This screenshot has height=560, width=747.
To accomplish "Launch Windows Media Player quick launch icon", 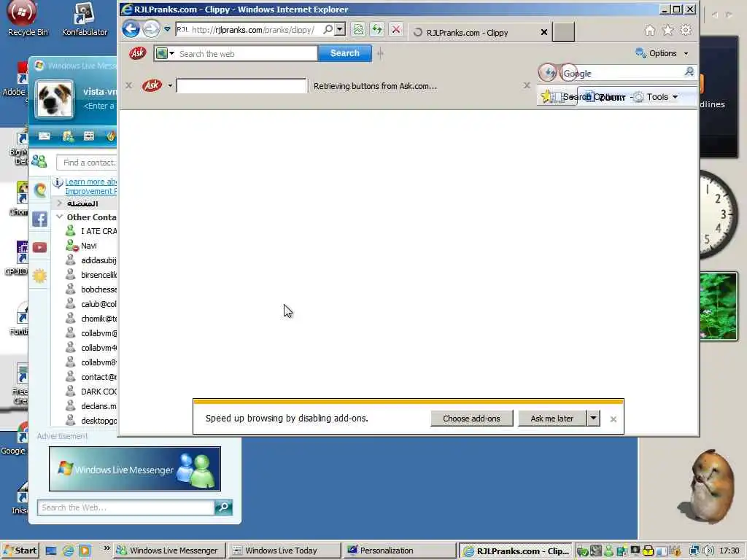I will pos(85,551).
